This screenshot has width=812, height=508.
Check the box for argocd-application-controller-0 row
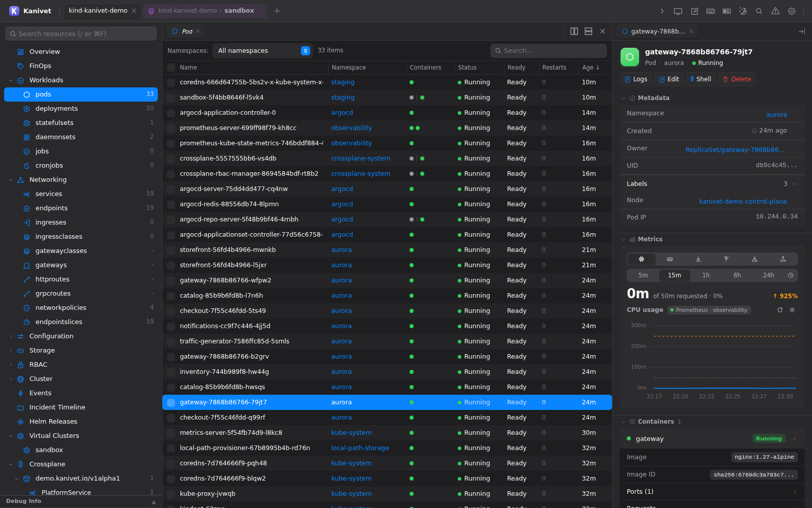pos(171,113)
